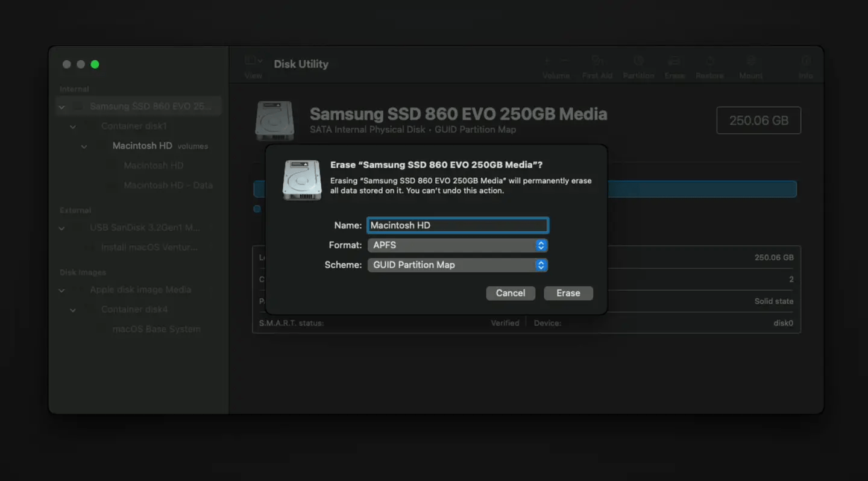Collapse the Macintosh HD volumes group
Viewport: 868px width, 481px height.
click(x=84, y=146)
